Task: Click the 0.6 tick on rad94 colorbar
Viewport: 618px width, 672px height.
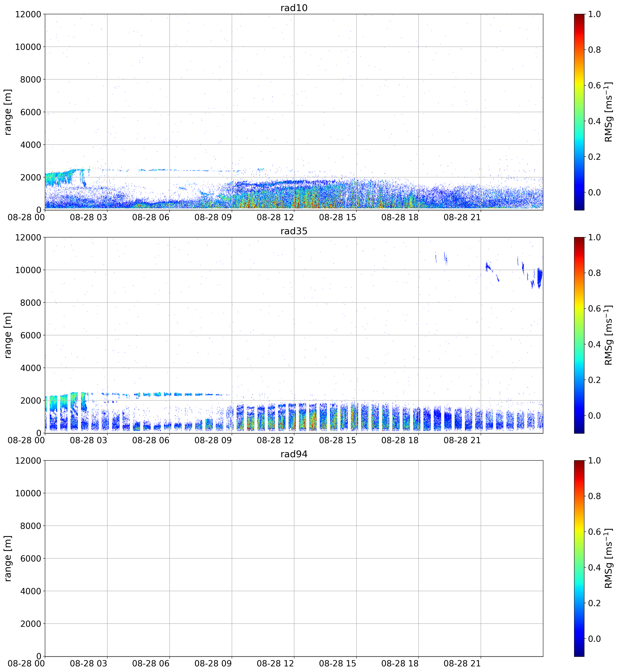Action: (x=594, y=532)
